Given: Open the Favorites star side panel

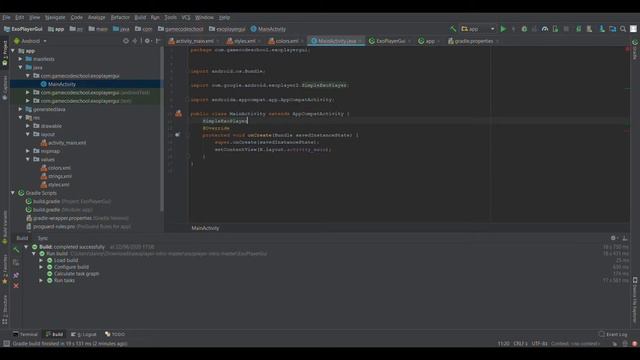Looking at the screenshot, I should (5, 269).
